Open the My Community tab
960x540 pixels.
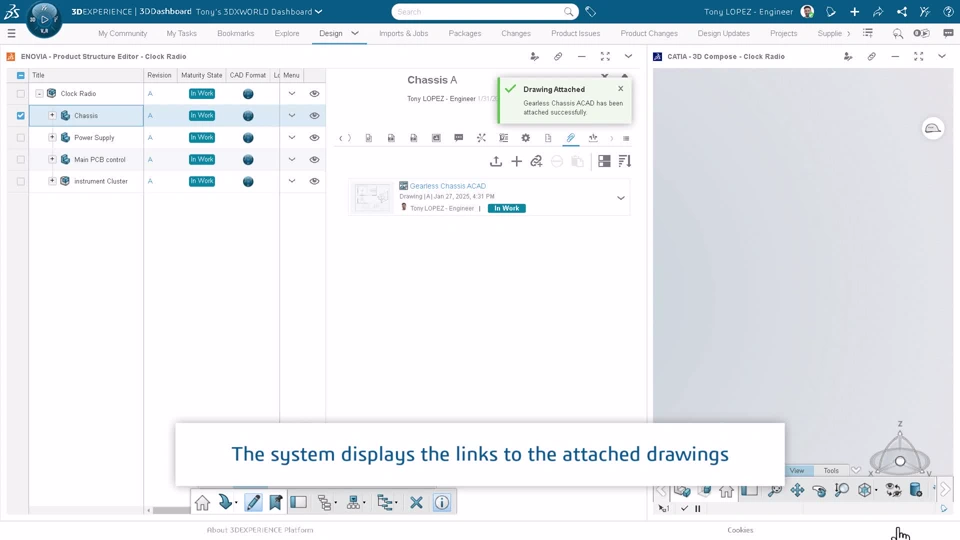122,33
